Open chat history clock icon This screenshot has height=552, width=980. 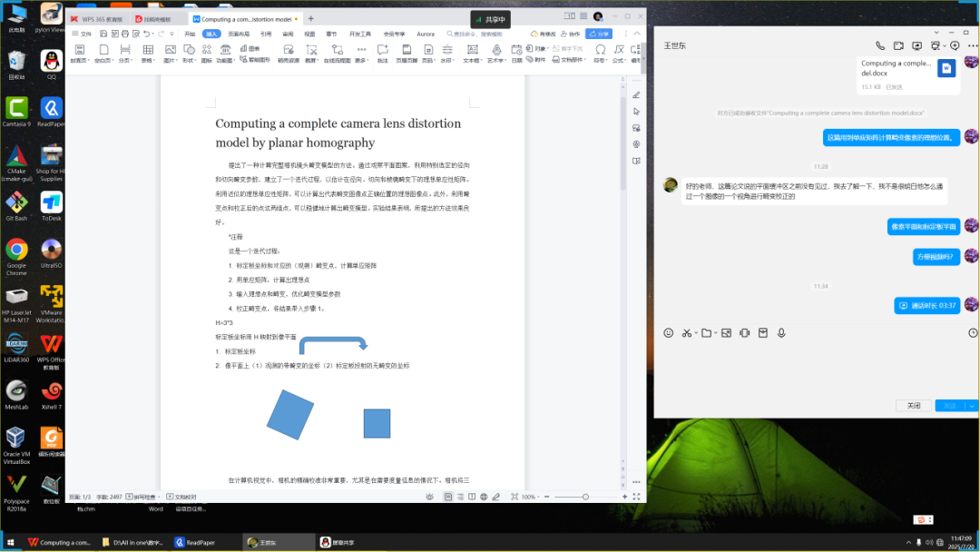point(973,333)
